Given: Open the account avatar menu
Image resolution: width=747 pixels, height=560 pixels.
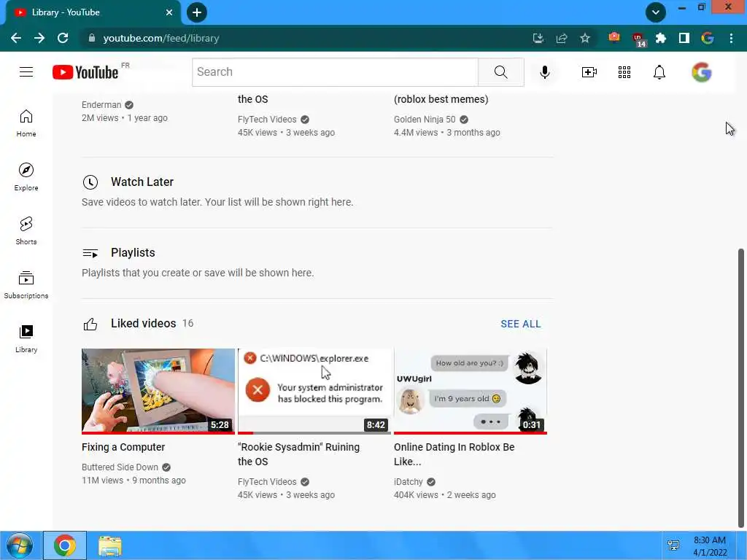Looking at the screenshot, I should pyautogui.click(x=702, y=72).
